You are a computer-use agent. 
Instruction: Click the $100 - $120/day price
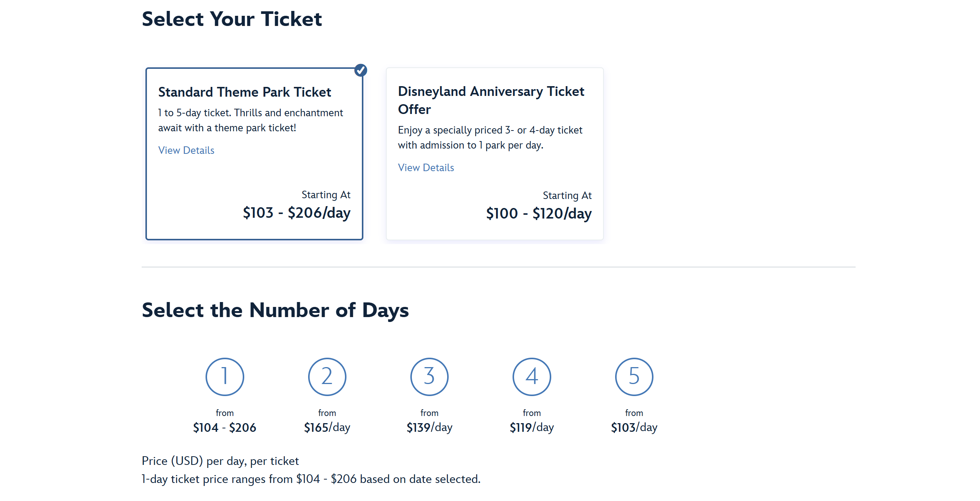coord(538,214)
